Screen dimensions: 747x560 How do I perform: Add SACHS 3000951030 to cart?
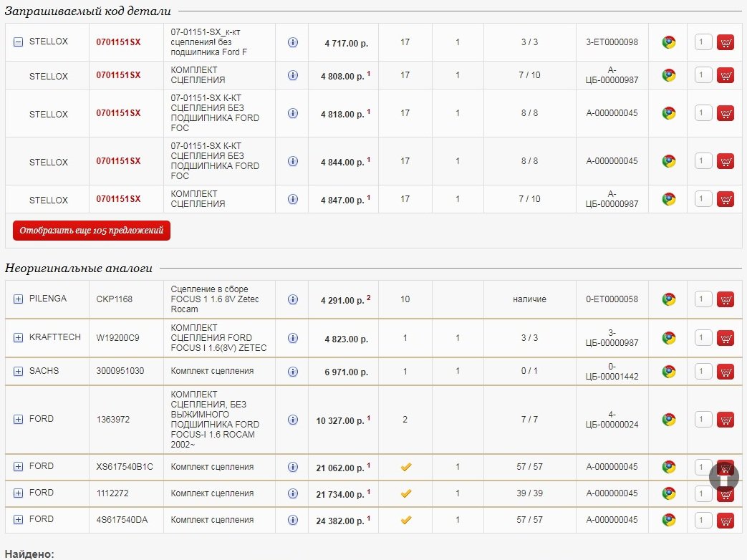pyautogui.click(x=726, y=372)
